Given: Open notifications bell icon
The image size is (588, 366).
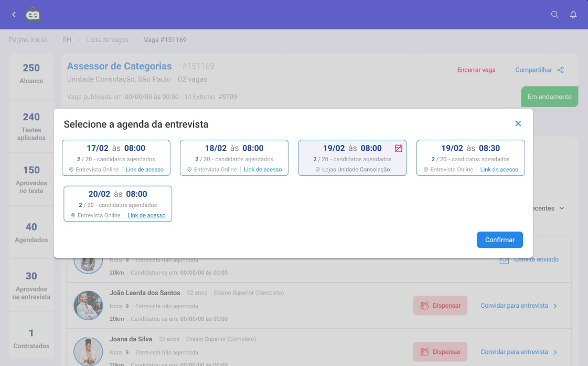Looking at the screenshot, I should click(573, 15).
